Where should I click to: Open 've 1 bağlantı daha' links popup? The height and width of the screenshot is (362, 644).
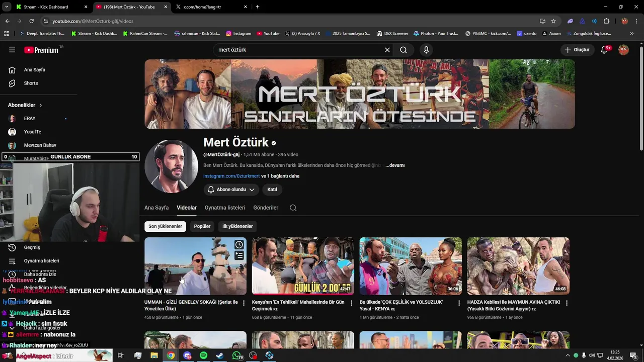point(280,176)
